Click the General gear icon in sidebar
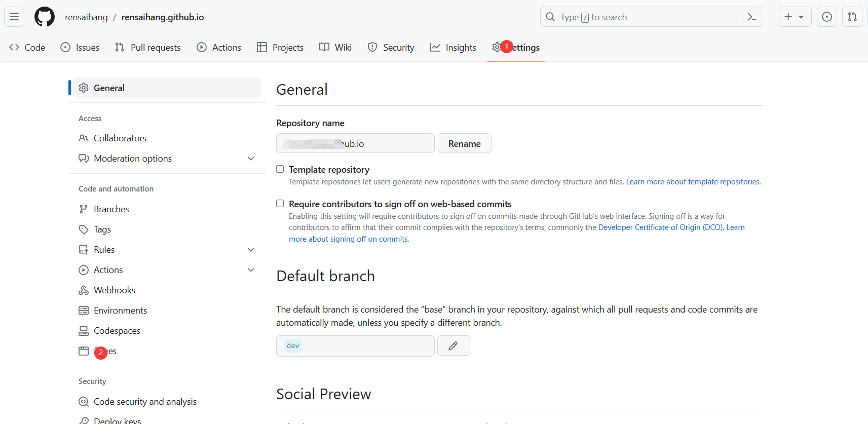Screen dimensions: 868x424 84,88
